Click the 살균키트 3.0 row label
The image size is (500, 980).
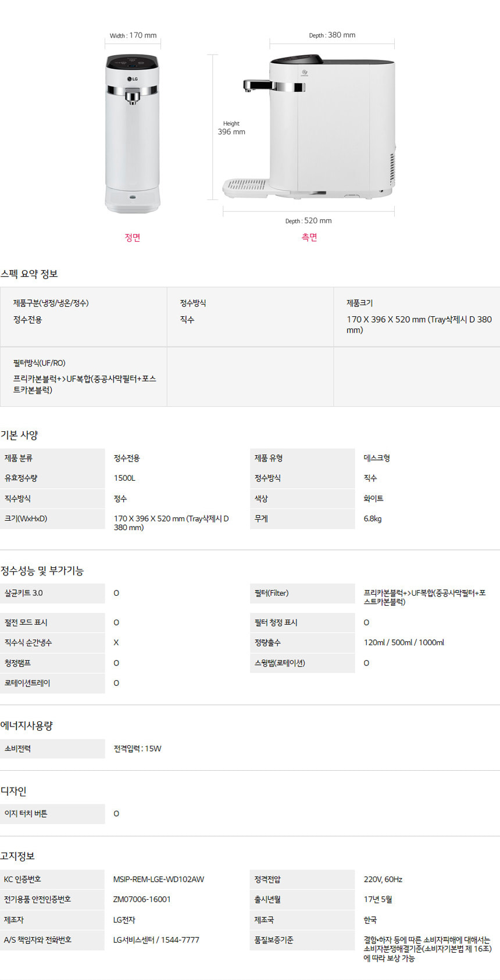click(x=24, y=593)
